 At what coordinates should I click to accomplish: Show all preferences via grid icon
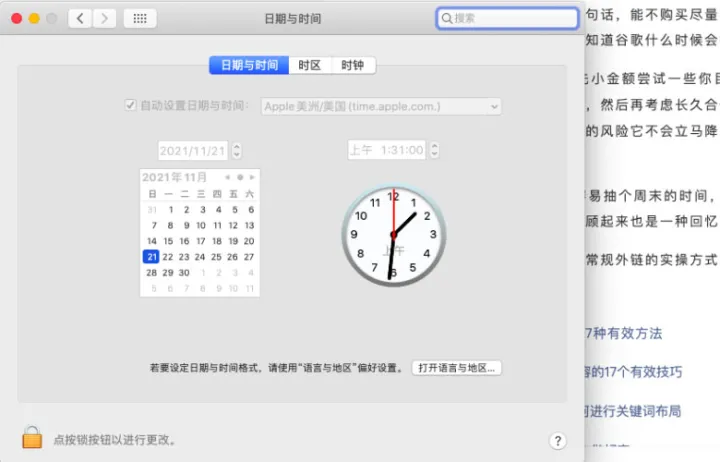(140, 18)
